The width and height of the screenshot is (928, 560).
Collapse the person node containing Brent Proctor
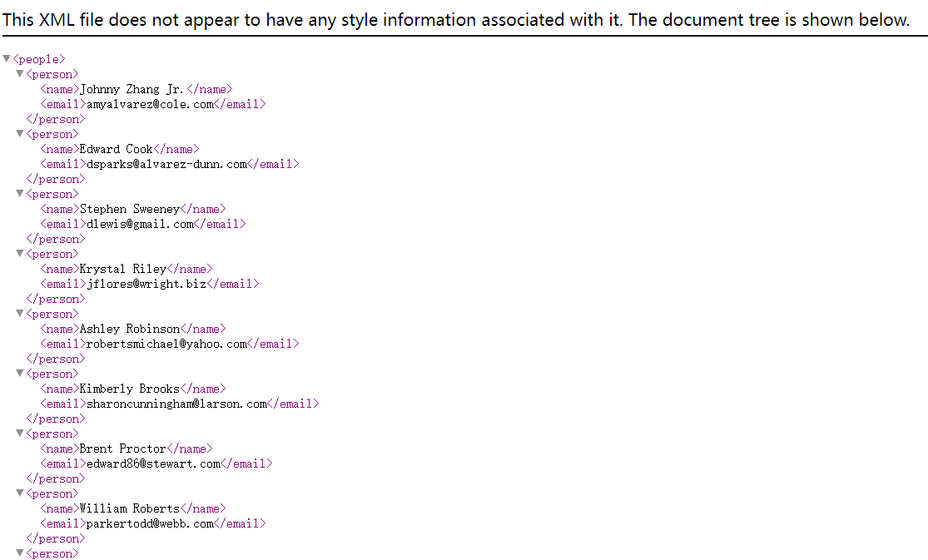point(19,433)
